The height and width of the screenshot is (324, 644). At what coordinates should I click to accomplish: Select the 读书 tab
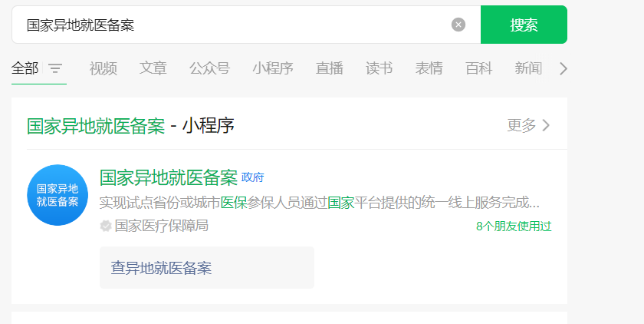[x=379, y=68]
